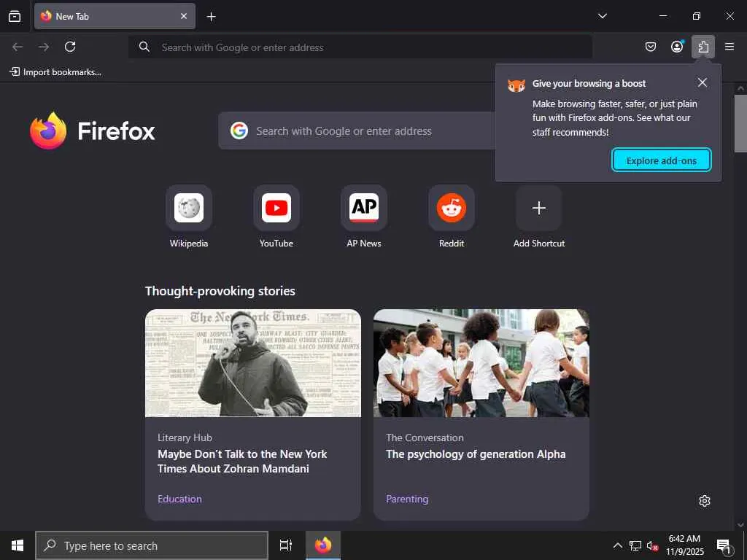This screenshot has height=560, width=747.
Task: Open the Firefox View icon
Action: coord(15,16)
